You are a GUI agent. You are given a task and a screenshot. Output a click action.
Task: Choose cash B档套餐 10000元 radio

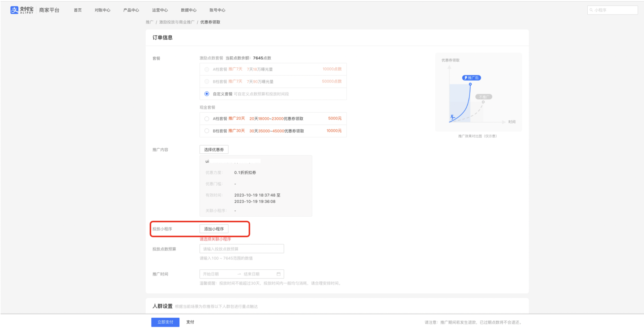tap(207, 131)
